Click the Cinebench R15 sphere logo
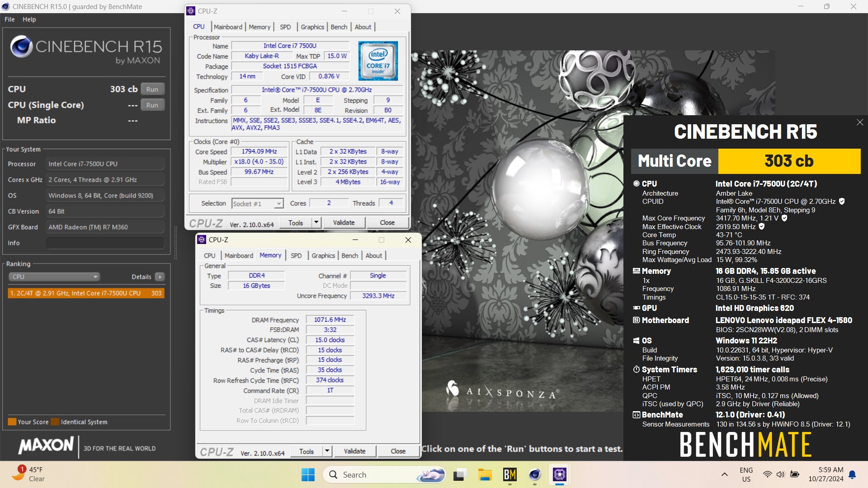The height and width of the screenshot is (488, 868). pyautogui.click(x=21, y=46)
